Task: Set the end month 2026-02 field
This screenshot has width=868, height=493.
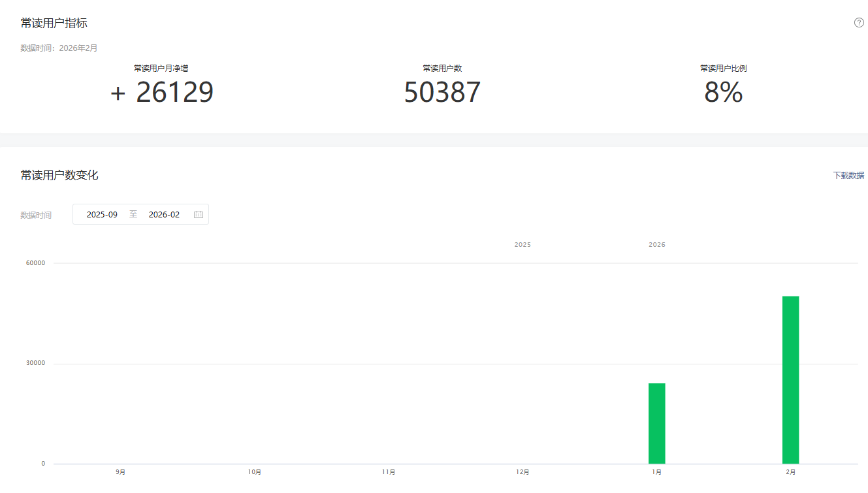Action: pyautogui.click(x=164, y=214)
